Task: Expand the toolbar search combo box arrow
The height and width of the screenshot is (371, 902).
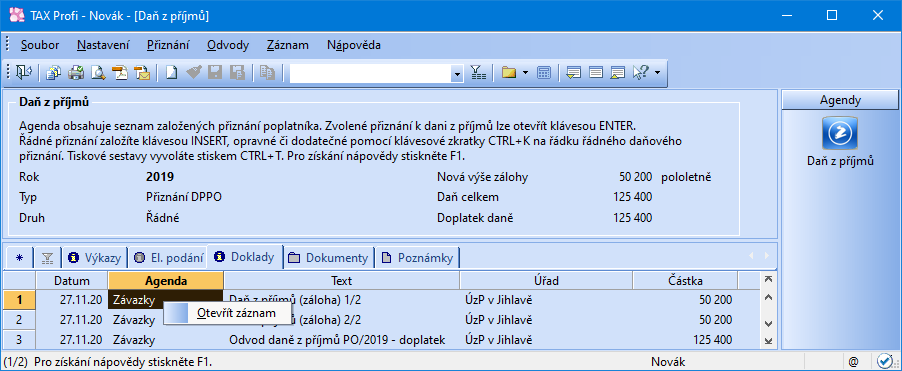Action: (x=458, y=74)
